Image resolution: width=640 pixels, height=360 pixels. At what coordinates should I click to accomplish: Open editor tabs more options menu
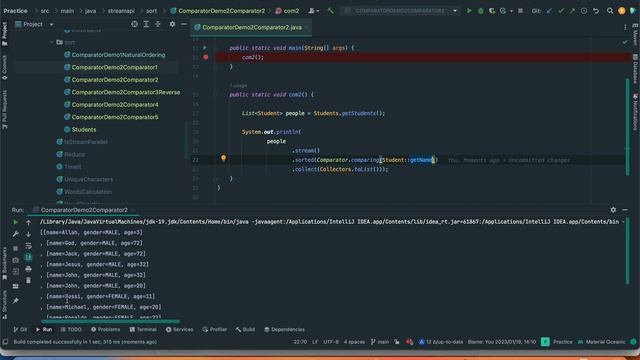coord(625,27)
